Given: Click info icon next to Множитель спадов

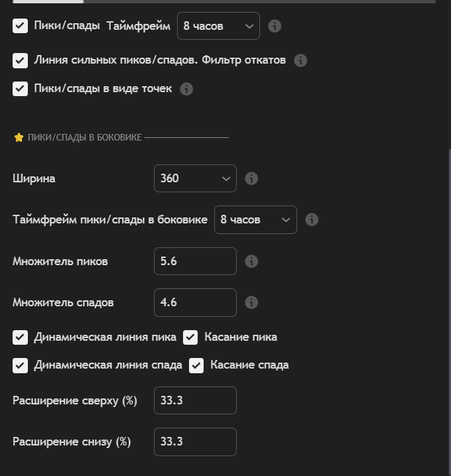Looking at the screenshot, I should coord(251,302).
